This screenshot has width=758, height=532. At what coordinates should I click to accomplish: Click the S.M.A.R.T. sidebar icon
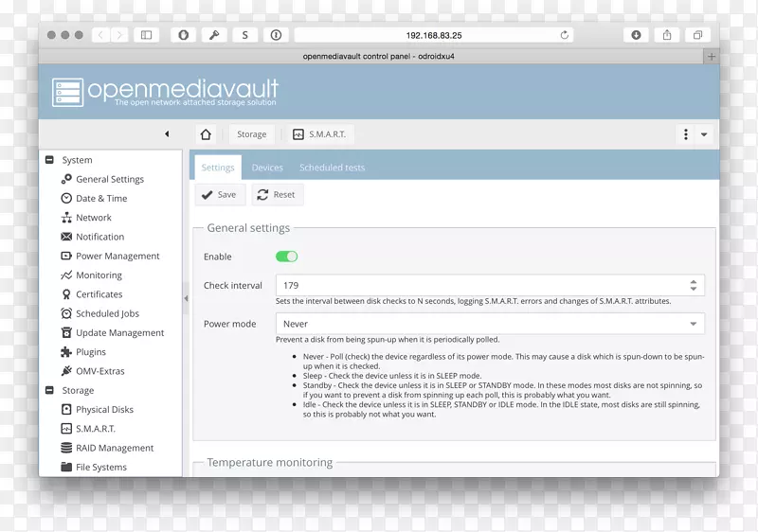(66, 429)
